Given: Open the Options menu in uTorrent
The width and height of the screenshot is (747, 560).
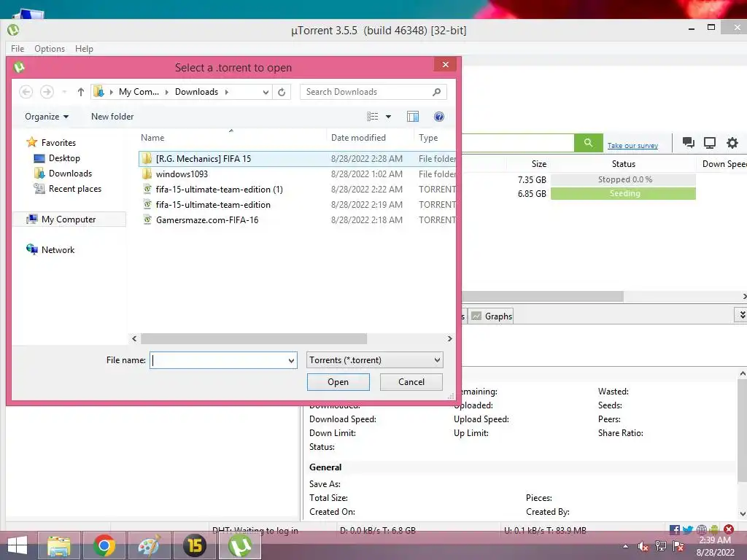Looking at the screenshot, I should (50, 49).
